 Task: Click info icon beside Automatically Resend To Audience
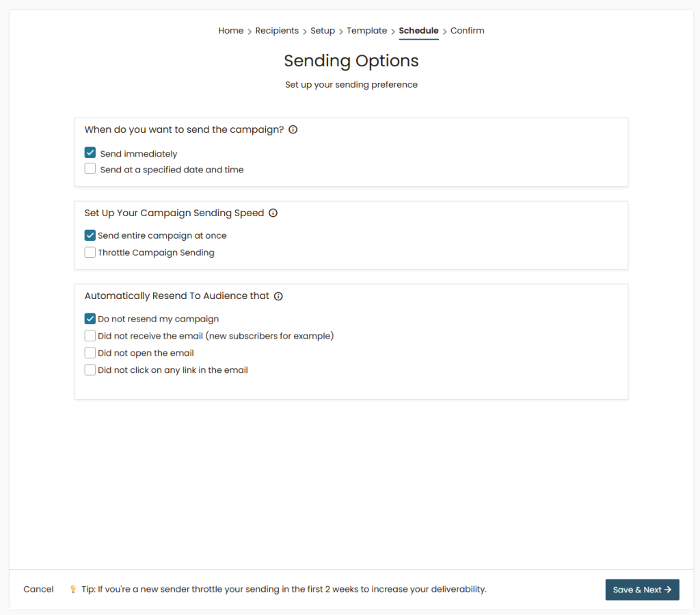[278, 296]
